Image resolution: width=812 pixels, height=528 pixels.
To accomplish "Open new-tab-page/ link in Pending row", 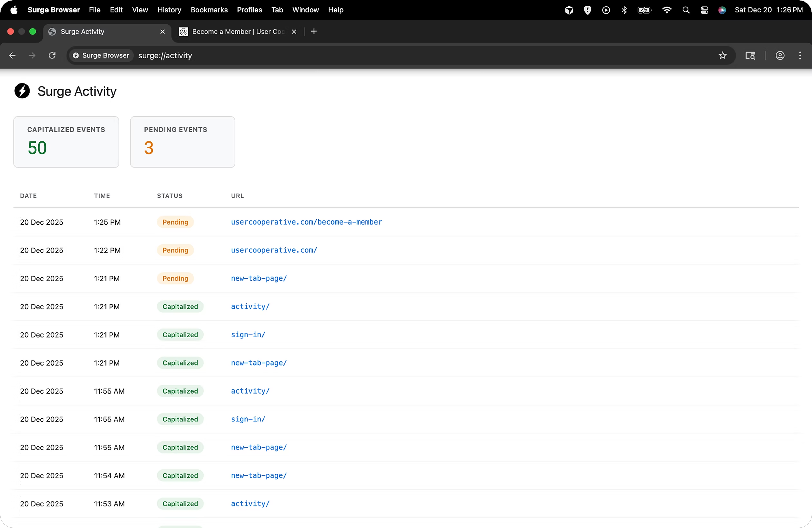I will pyautogui.click(x=259, y=278).
